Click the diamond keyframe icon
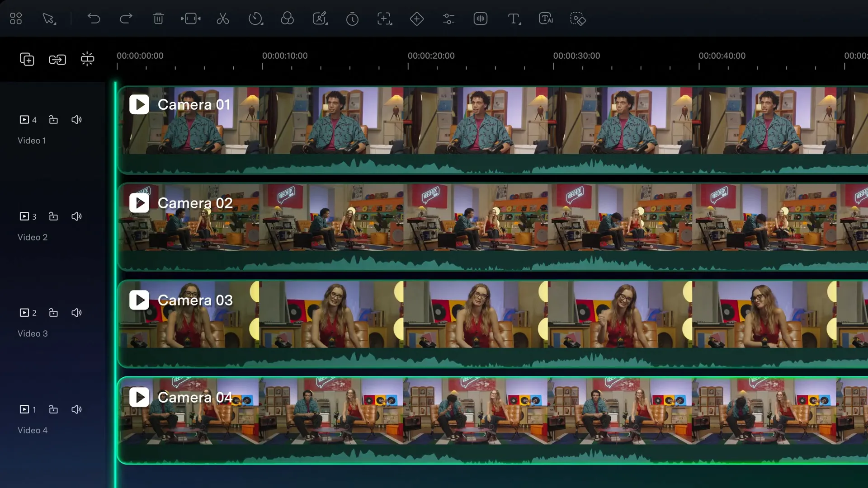This screenshot has width=868, height=488. 417,19
